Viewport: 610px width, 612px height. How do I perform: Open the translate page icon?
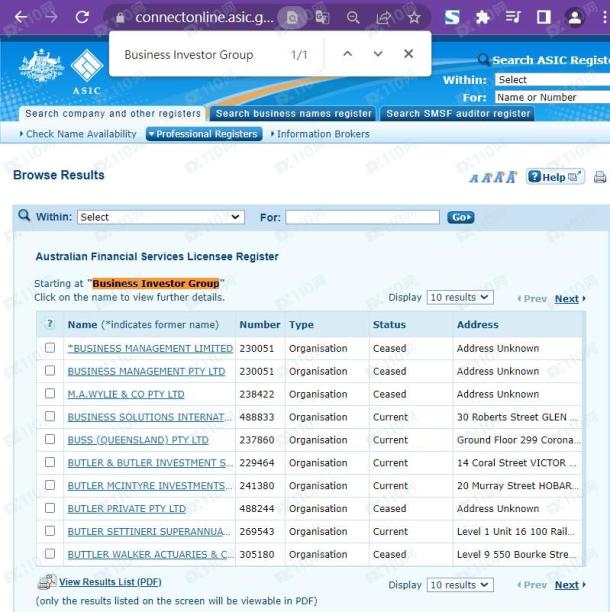[x=322, y=17]
